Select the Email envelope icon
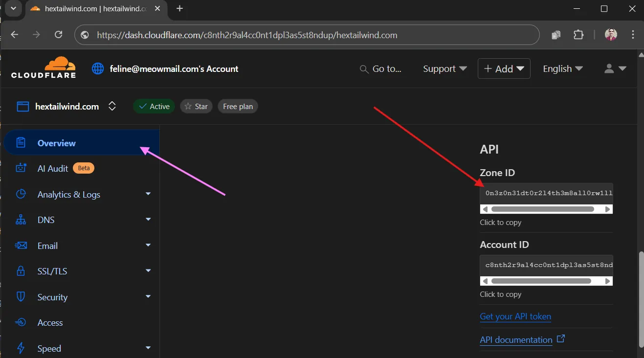Viewport: 644px width, 358px height. [21, 246]
